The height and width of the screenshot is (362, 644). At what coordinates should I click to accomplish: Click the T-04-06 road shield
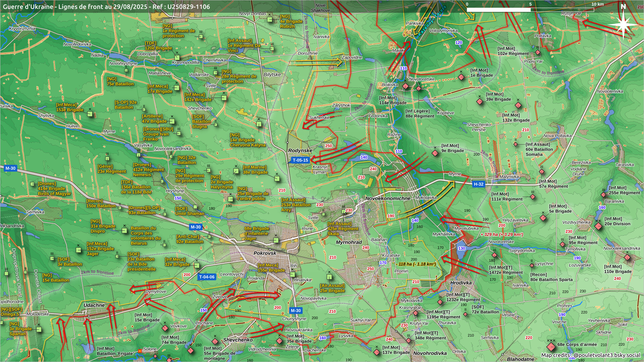coord(207,277)
